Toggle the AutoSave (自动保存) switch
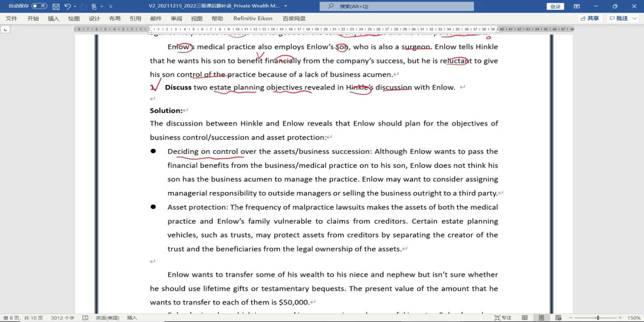 39,6
